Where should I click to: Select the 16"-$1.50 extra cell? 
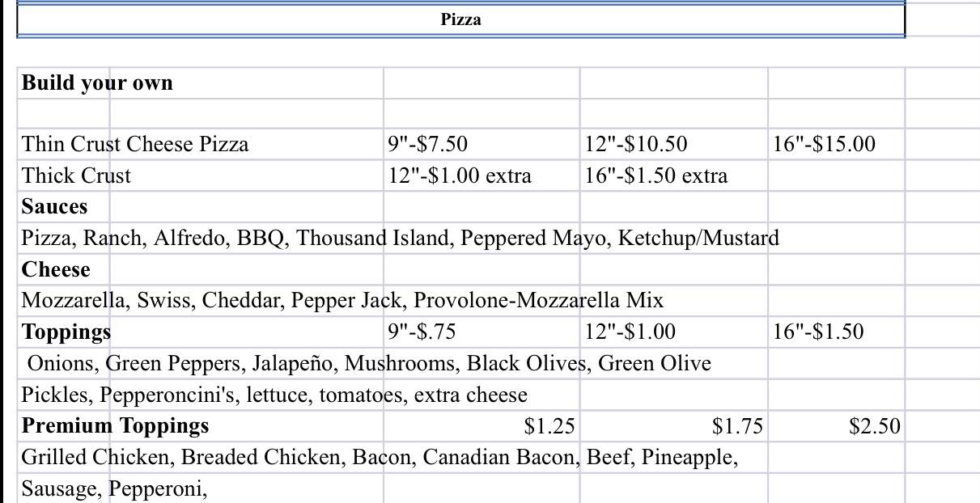[656, 176]
